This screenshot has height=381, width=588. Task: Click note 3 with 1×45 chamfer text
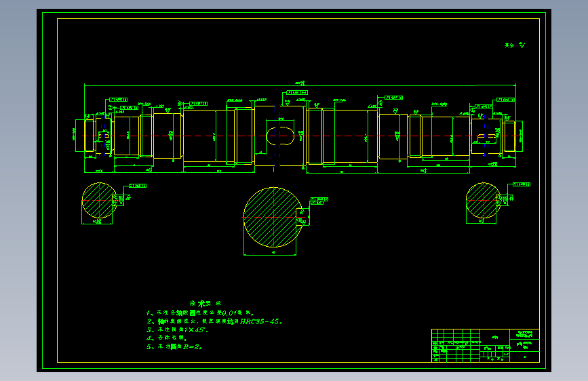coord(177,329)
